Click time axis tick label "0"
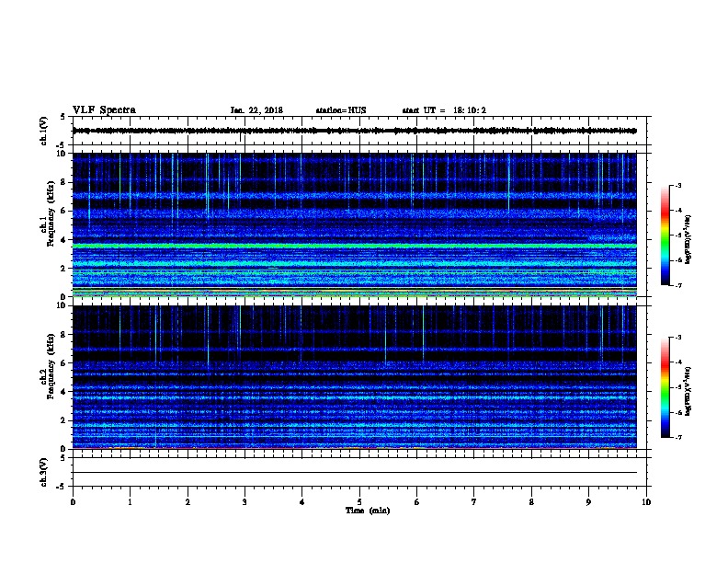 (x=73, y=502)
